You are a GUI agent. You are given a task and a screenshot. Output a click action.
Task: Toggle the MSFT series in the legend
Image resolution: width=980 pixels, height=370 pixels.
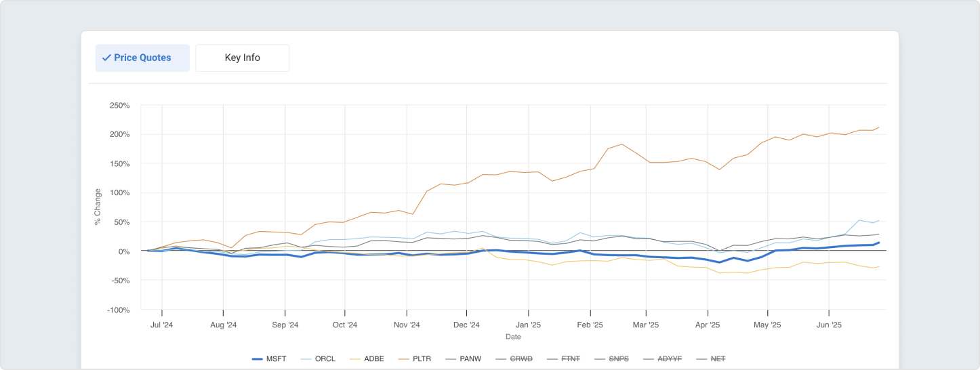pyautogui.click(x=277, y=358)
